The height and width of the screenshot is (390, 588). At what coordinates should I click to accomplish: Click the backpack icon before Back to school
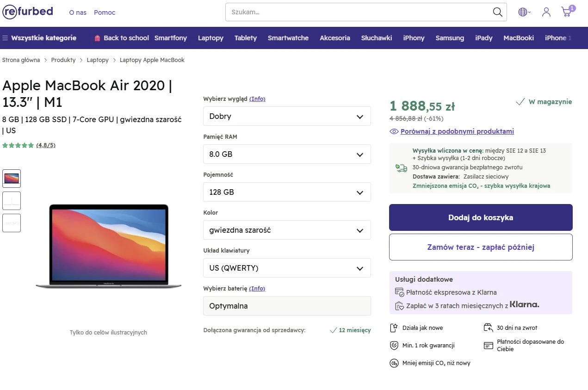[x=97, y=38]
